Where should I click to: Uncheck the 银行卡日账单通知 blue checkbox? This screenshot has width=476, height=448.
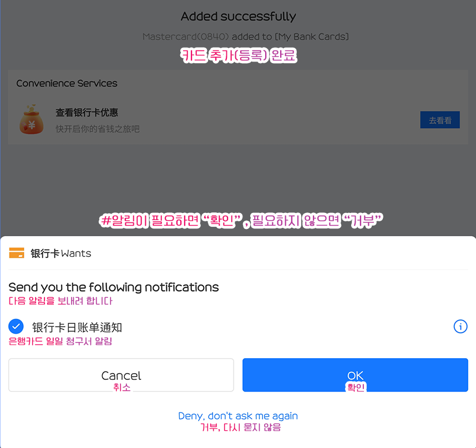(16, 327)
